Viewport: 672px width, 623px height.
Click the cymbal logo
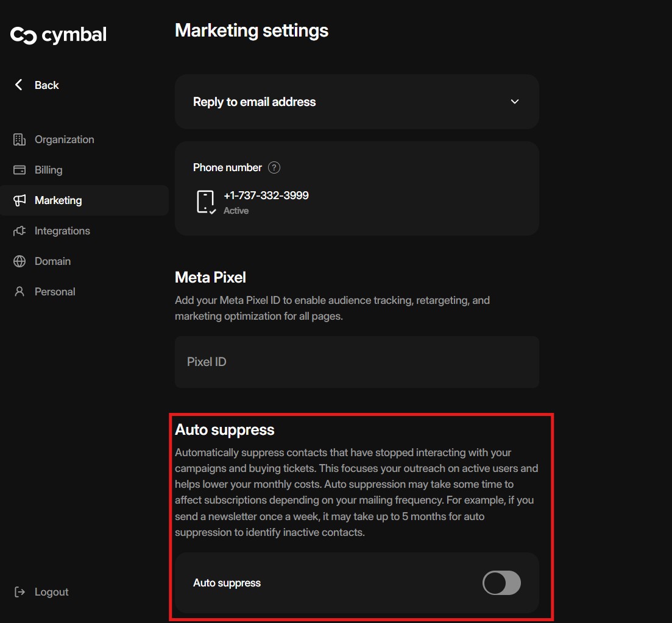58,35
